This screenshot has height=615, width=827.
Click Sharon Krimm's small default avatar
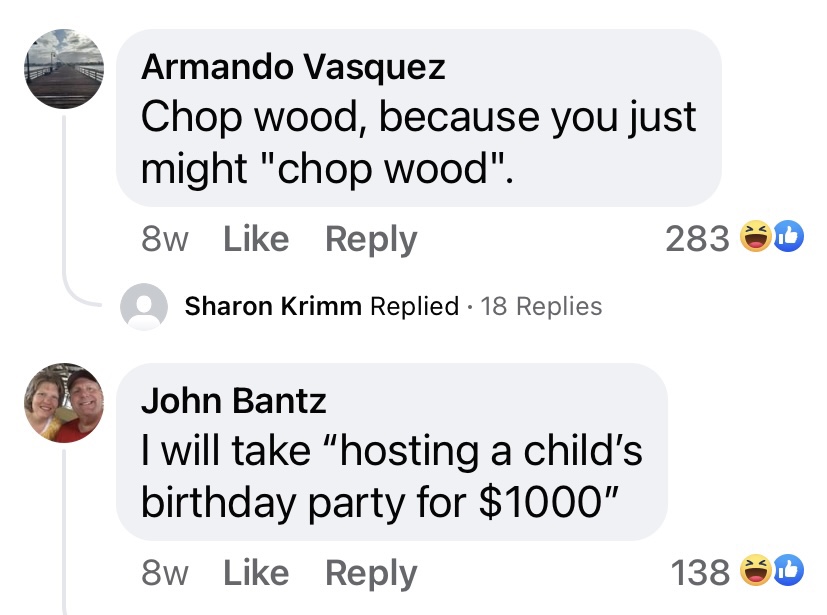point(144,306)
